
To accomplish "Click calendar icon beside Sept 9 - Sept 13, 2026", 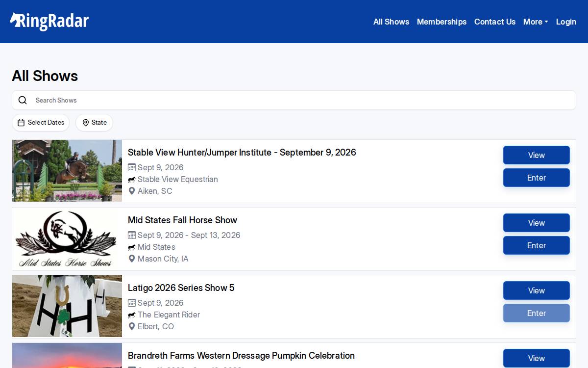I will 132,235.
